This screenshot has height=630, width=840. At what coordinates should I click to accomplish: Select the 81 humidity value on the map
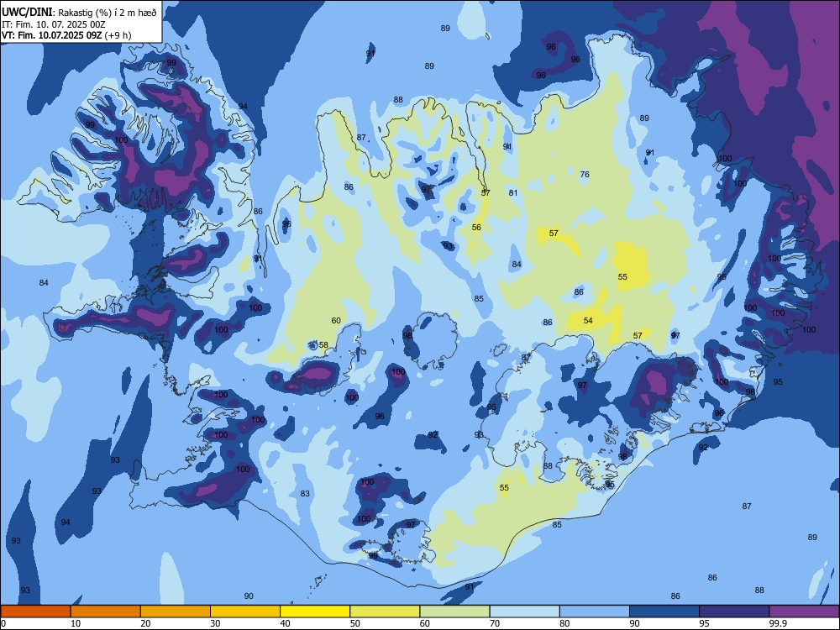click(513, 193)
